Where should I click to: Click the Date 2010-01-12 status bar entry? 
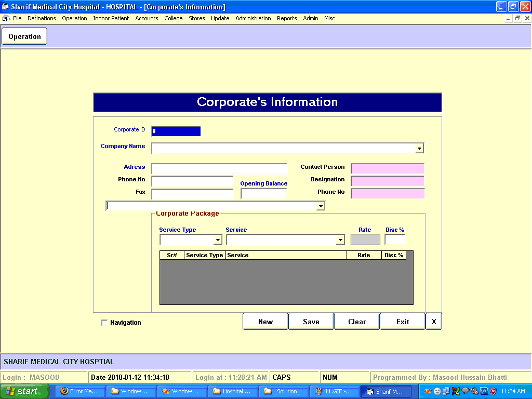(140, 377)
